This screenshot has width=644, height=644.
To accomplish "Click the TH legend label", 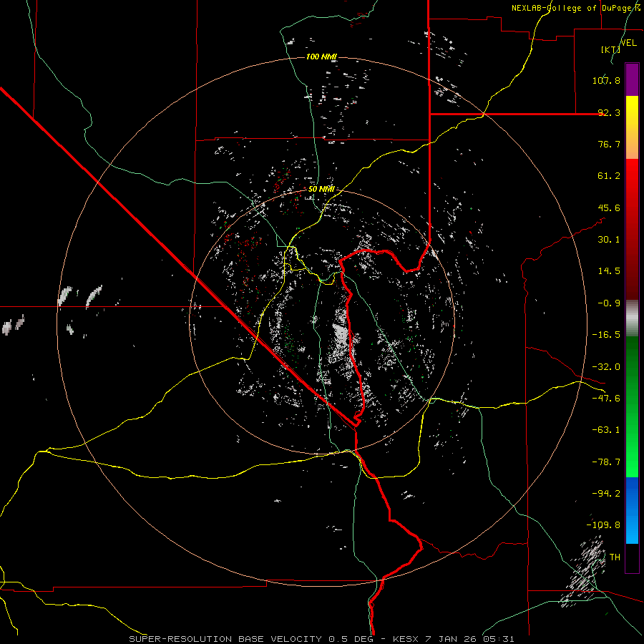I will pyautogui.click(x=615, y=557).
